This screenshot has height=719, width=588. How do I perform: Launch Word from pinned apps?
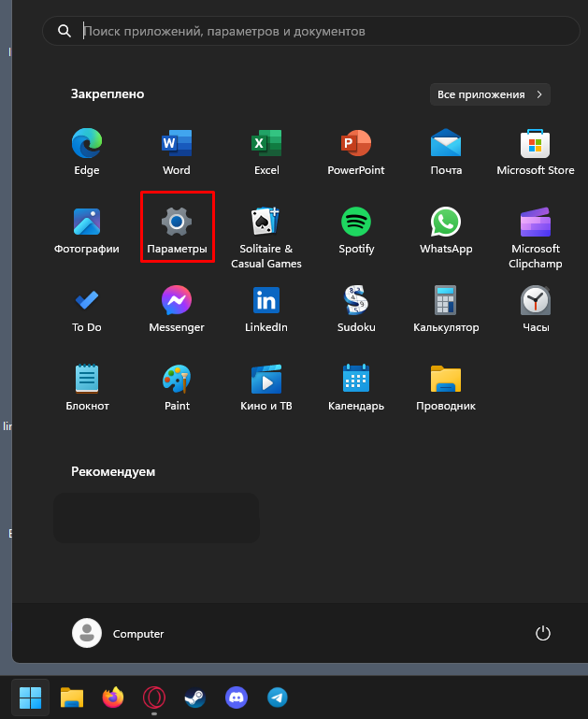point(177,152)
